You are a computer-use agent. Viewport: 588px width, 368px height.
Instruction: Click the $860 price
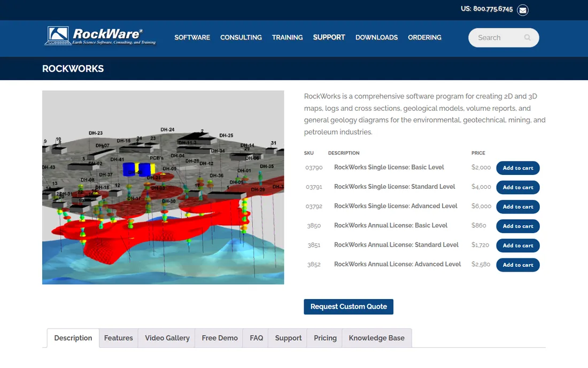coord(479,225)
